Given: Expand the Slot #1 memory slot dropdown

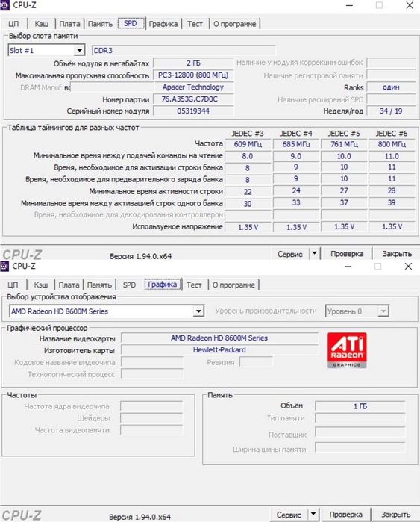Looking at the screenshot, I should (79, 51).
